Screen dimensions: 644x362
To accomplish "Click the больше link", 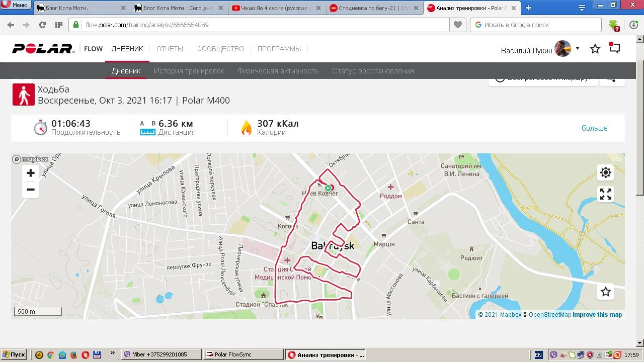I will click(x=595, y=128).
